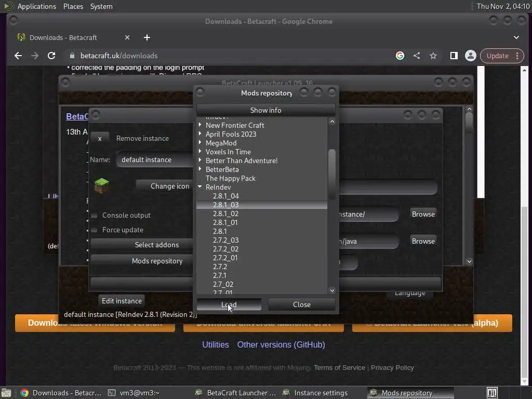Screen dimensions: 532x399
Task: Open a new Chrome tab
Action: pyautogui.click(x=147, y=37)
